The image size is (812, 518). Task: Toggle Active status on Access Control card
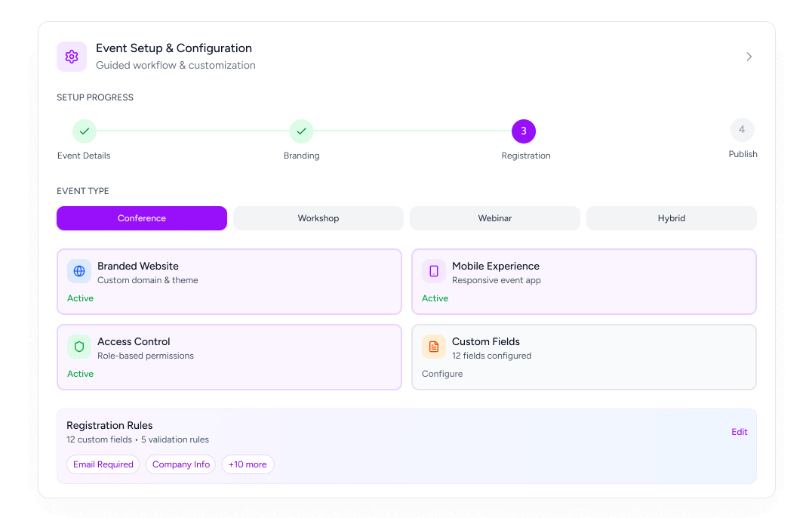click(81, 374)
